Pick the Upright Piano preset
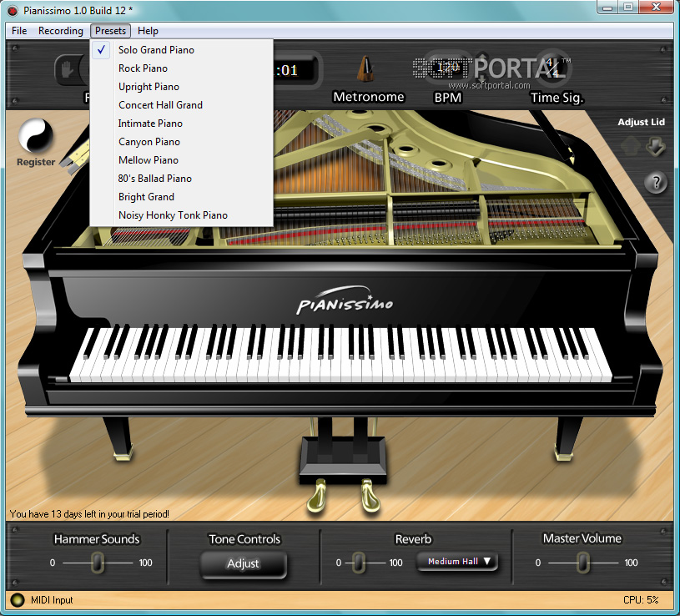This screenshot has width=680, height=616. point(181,87)
